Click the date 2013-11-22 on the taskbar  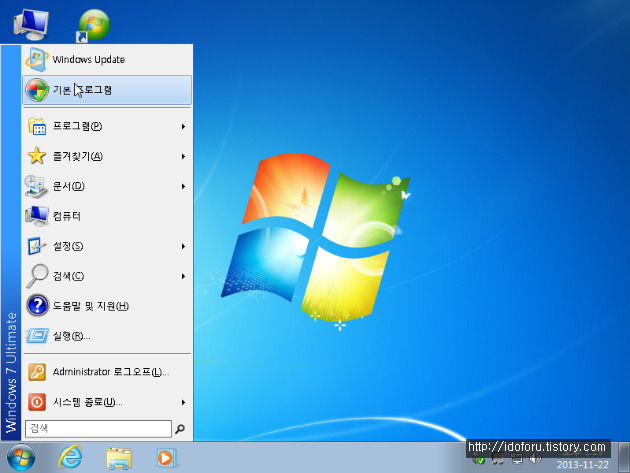(x=583, y=465)
